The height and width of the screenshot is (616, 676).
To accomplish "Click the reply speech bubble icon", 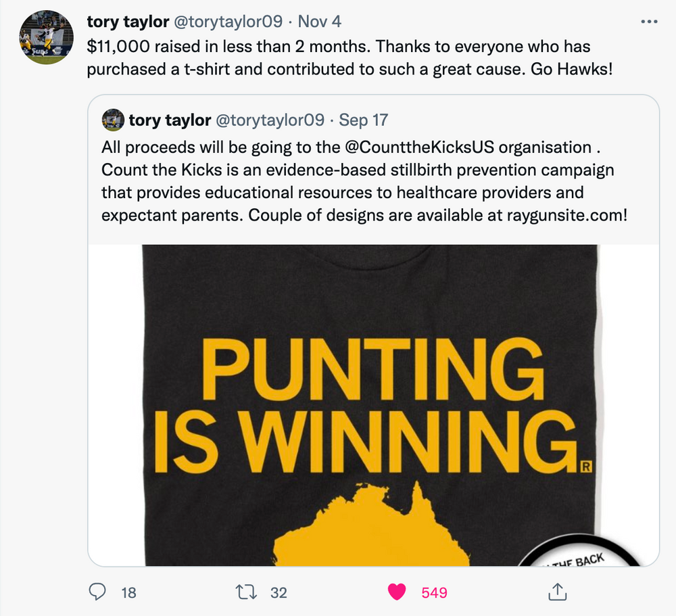I will (x=99, y=592).
